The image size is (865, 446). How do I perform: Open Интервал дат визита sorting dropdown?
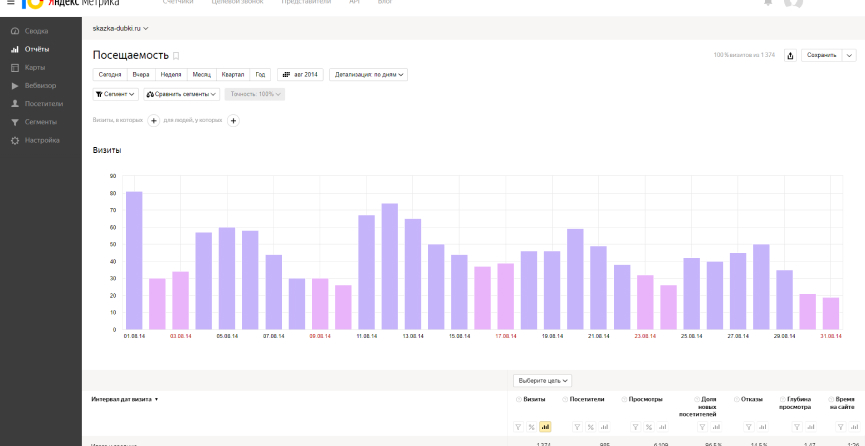point(125,399)
